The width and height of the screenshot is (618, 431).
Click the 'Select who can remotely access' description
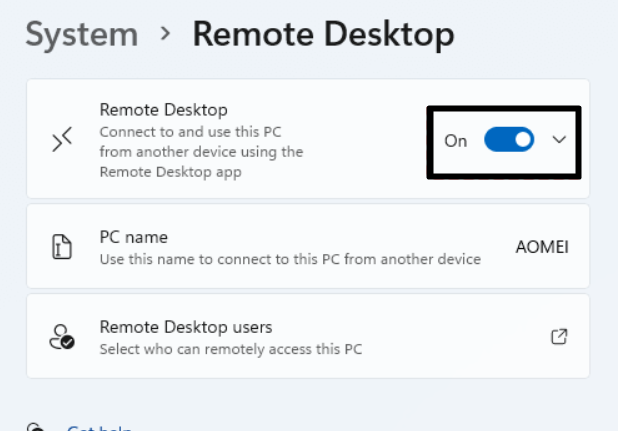[x=230, y=349]
